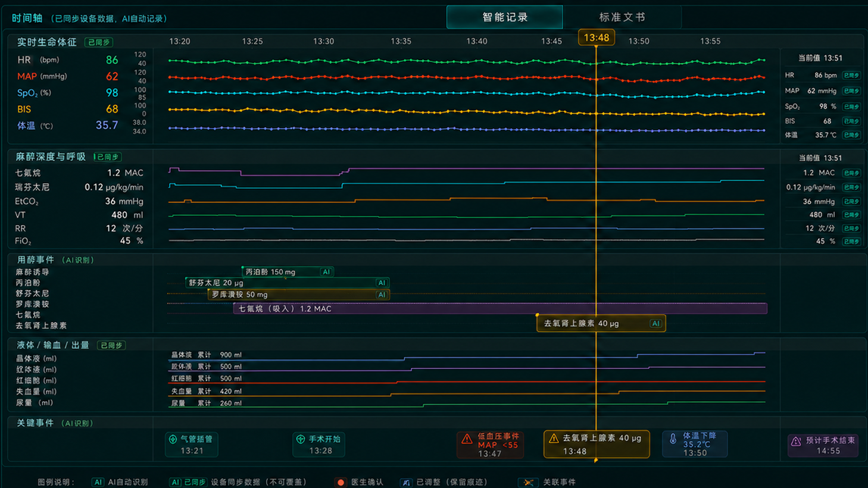The image size is (868, 488).
Task: Click 已同步 tag next to HR 86 bpm
Action: (x=851, y=76)
